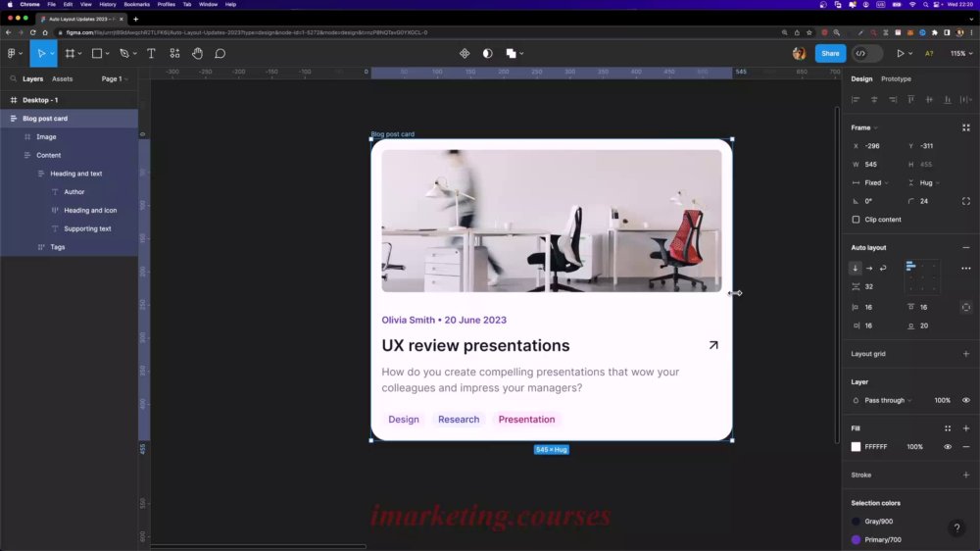980x551 pixels.
Task: Click the independent corners icon
Action: pos(965,201)
